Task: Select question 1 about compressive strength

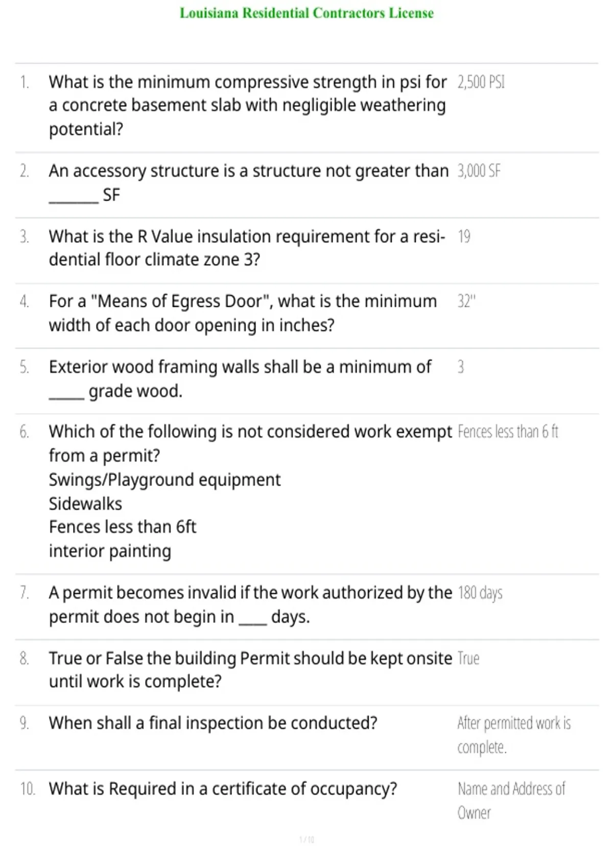Action: [x=248, y=105]
